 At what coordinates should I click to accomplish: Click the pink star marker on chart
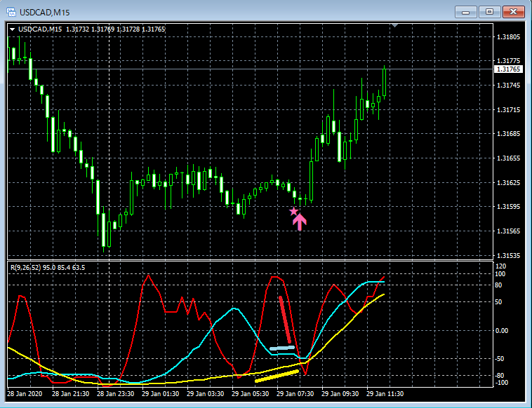click(x=293, y=212)
